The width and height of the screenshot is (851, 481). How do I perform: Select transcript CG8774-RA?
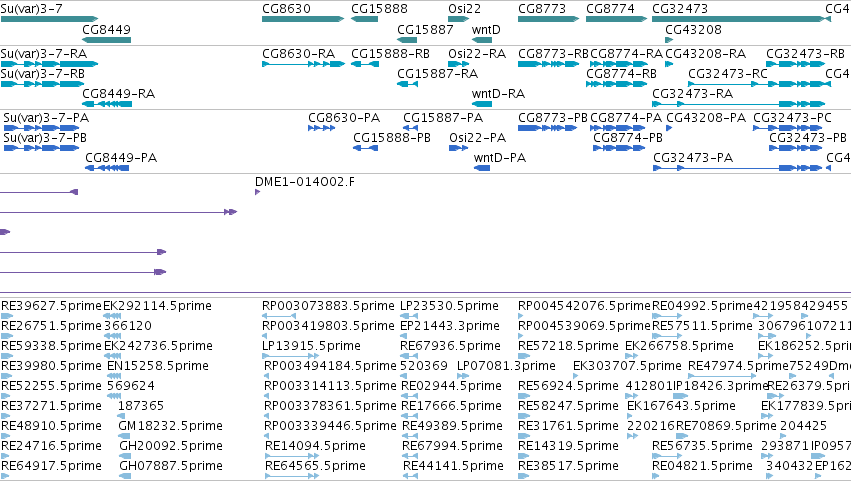point(627,54)
